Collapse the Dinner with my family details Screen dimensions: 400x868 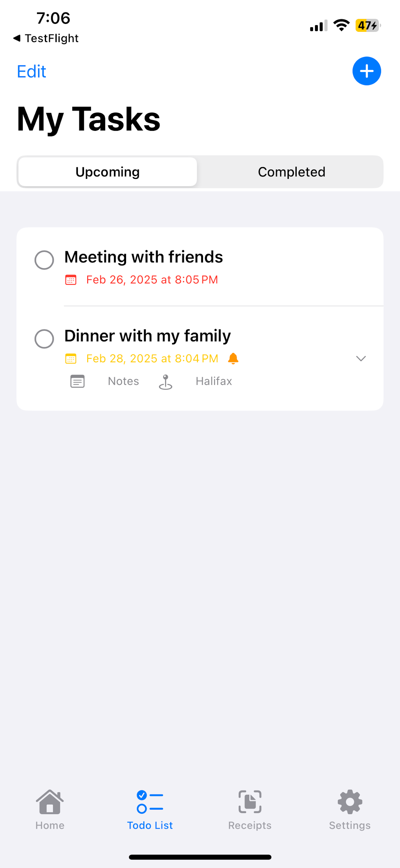(x=361, y=358)
